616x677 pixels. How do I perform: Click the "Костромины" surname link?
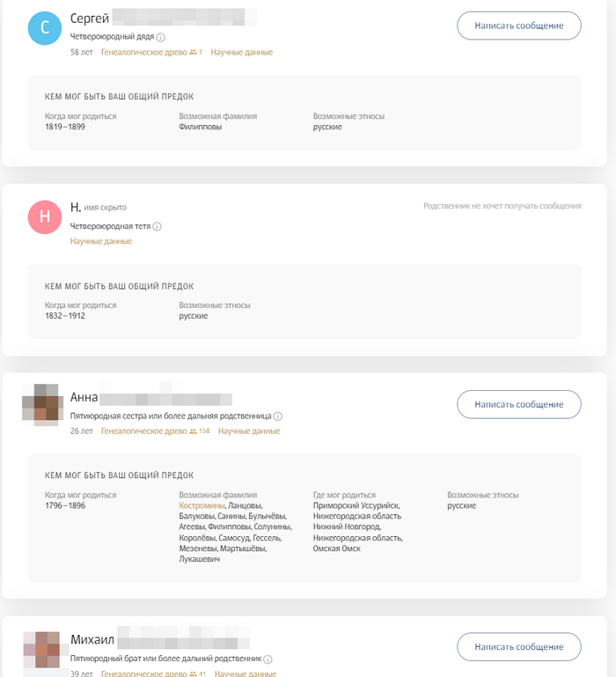202,505
